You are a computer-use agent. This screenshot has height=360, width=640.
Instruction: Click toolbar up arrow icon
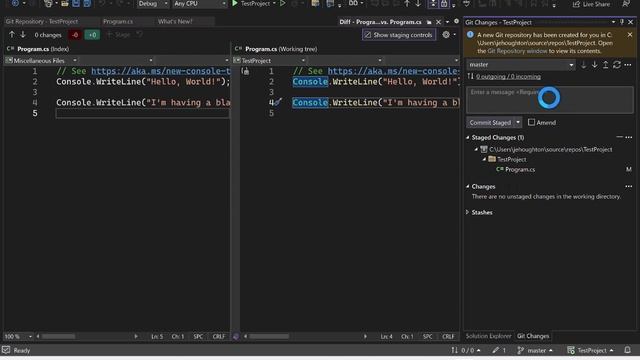[407, 3]
